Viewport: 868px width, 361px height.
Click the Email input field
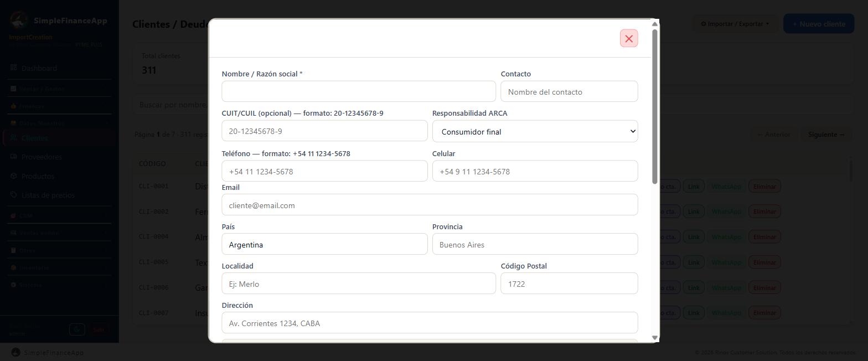coord(430,205)
